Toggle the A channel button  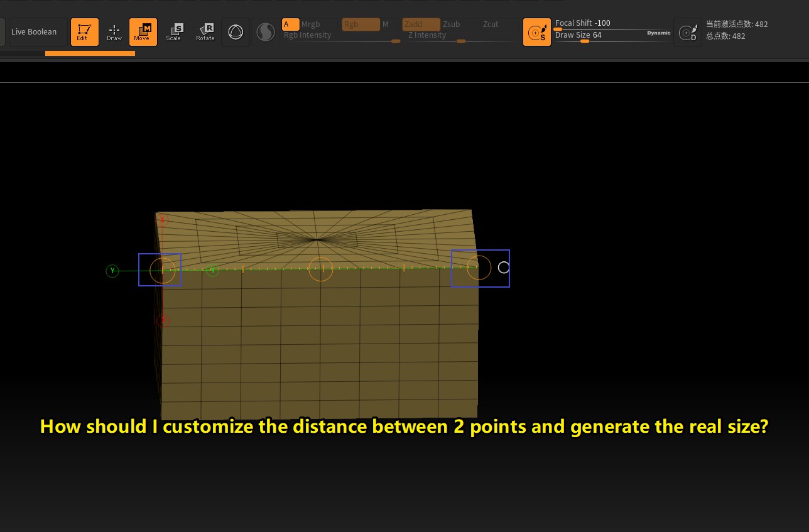290,24
